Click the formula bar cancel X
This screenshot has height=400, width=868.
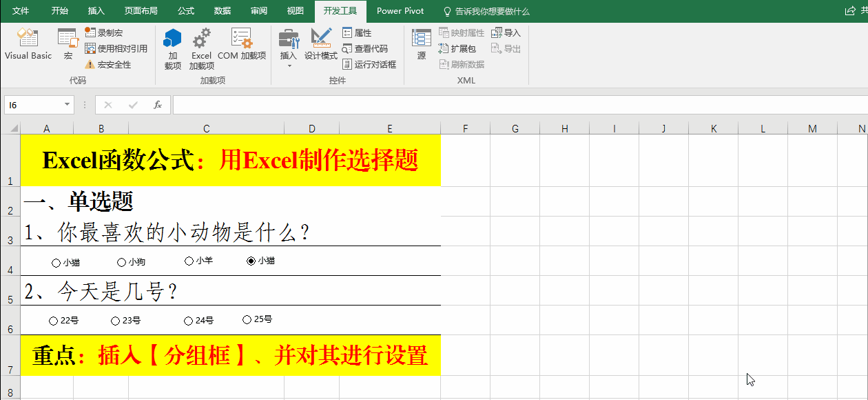point(107,105)
